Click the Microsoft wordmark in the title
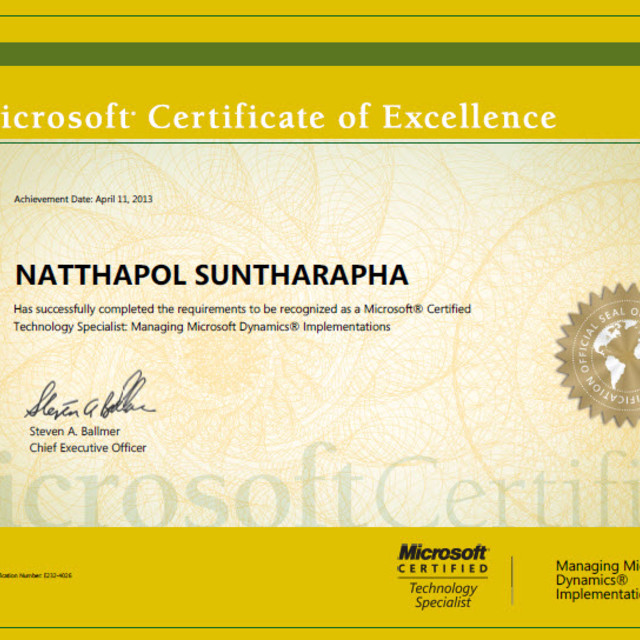Viewport: 640px width, 640px height. (x=65, y=118)
